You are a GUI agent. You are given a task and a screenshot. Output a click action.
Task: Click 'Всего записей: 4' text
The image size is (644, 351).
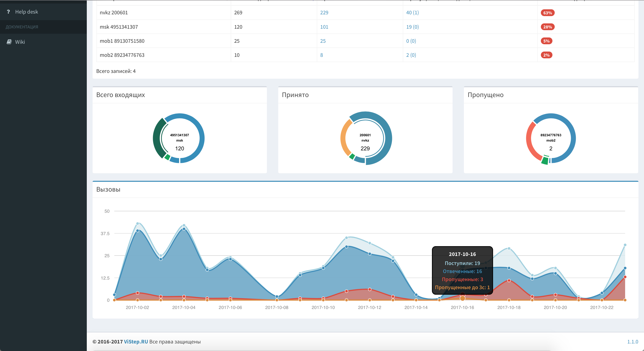click(116, 71)
